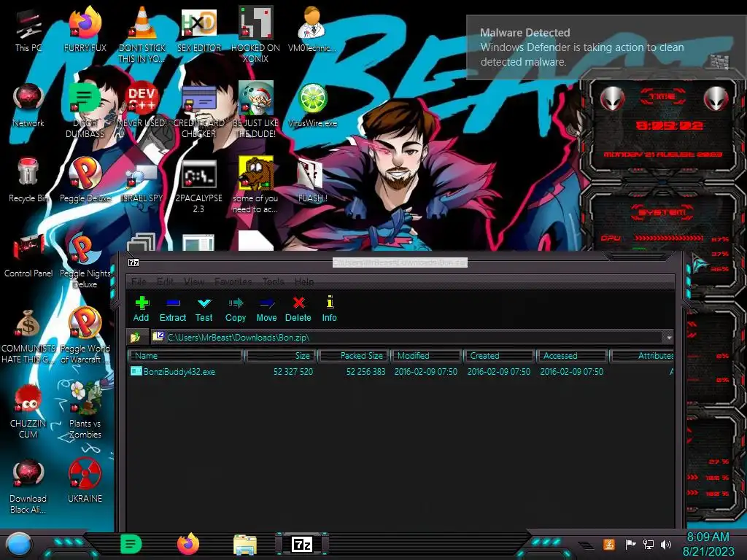The image size is (747, 560).
Task: Select the Network desktop icon
Action: 28,105
